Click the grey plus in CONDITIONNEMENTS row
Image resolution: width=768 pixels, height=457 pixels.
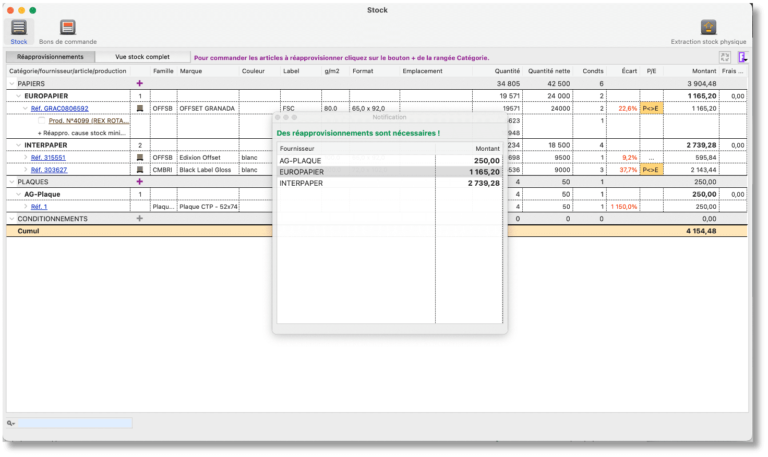[x=139, y=218]
